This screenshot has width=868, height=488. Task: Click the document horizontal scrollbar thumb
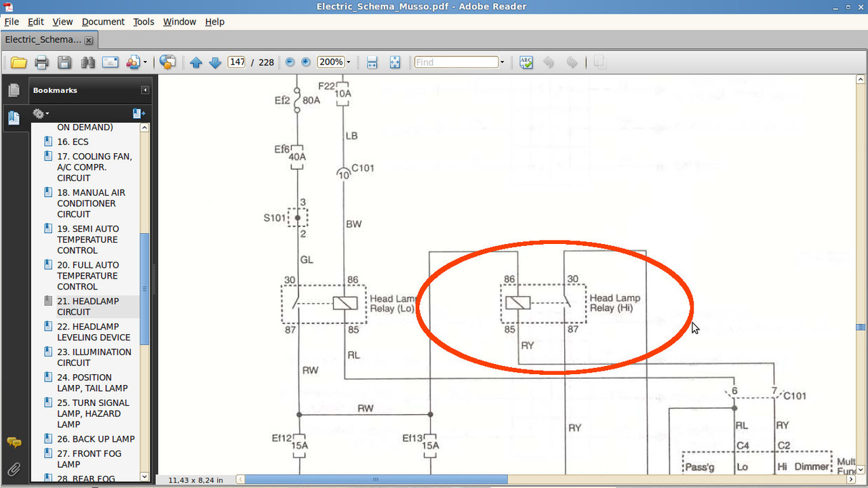coord(376,479)
